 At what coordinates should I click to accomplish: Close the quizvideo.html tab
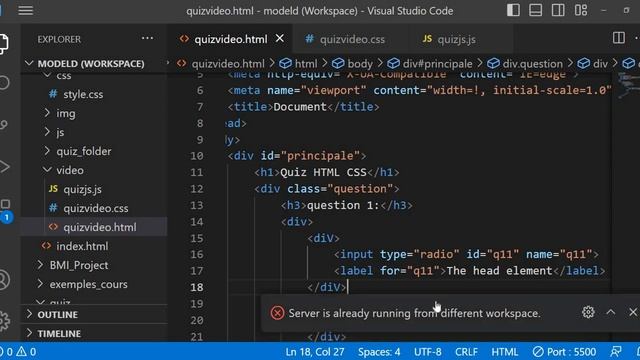[x=280, y=38]
